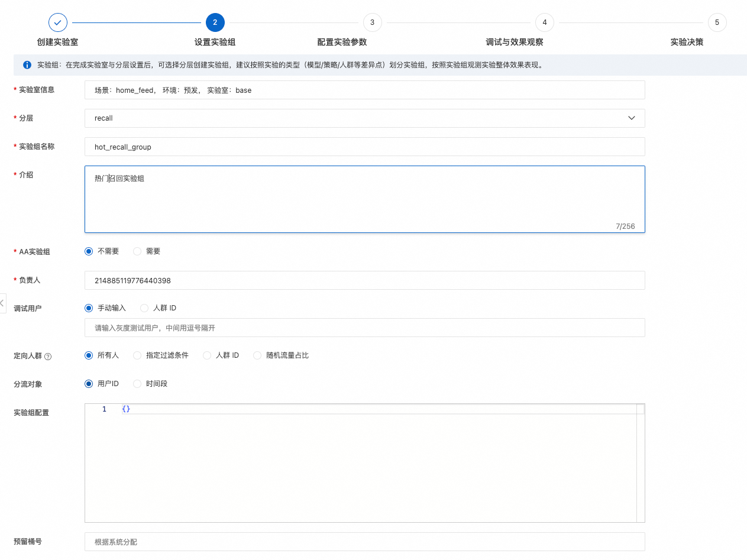Click the blue info icon in notice bar

point(27,65)
